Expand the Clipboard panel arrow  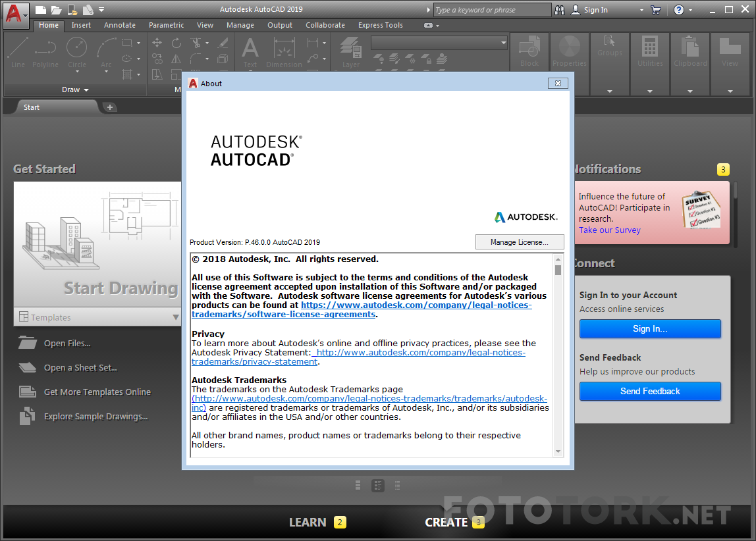coord(690,91)
